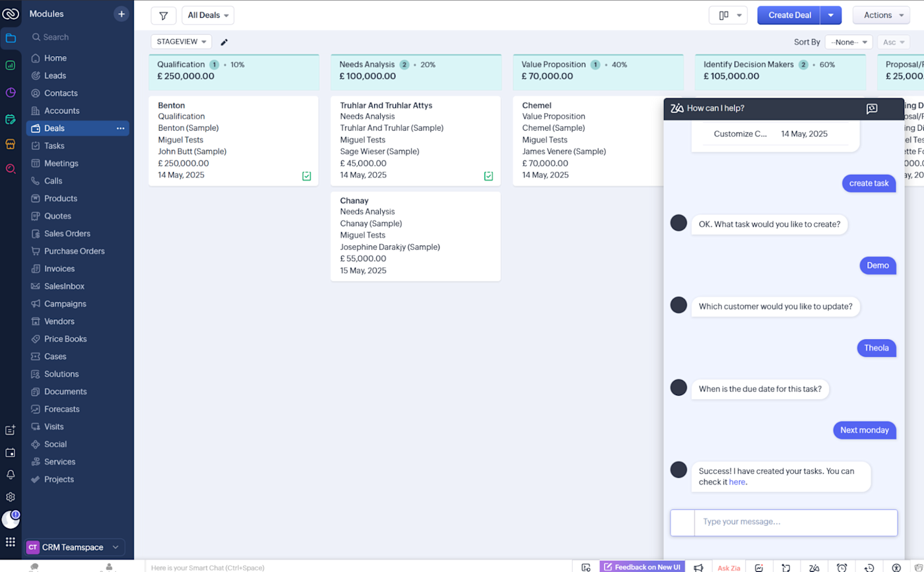Screen dimensions: 924x572
Task: Click 'Josephine Darakjy (Sample)' on Chanay card
Action: pyautogui.click(x=390, y=247)
